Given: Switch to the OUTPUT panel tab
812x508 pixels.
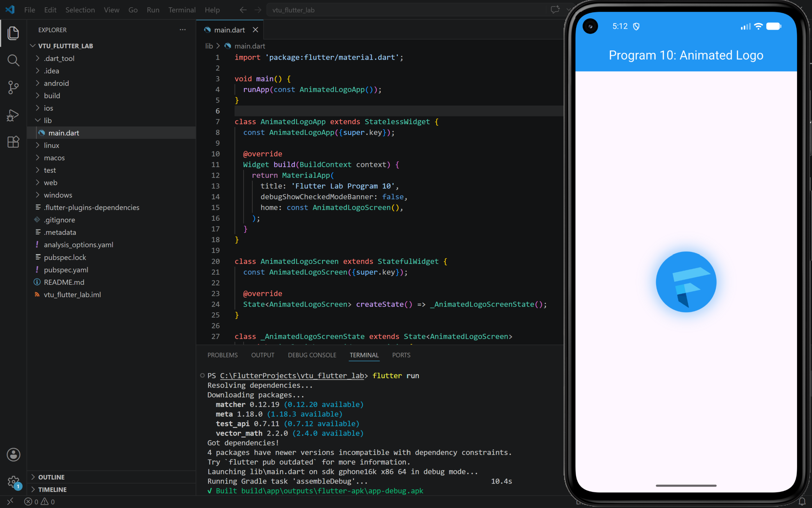Looking at the screenshot, I should [263, 355].
